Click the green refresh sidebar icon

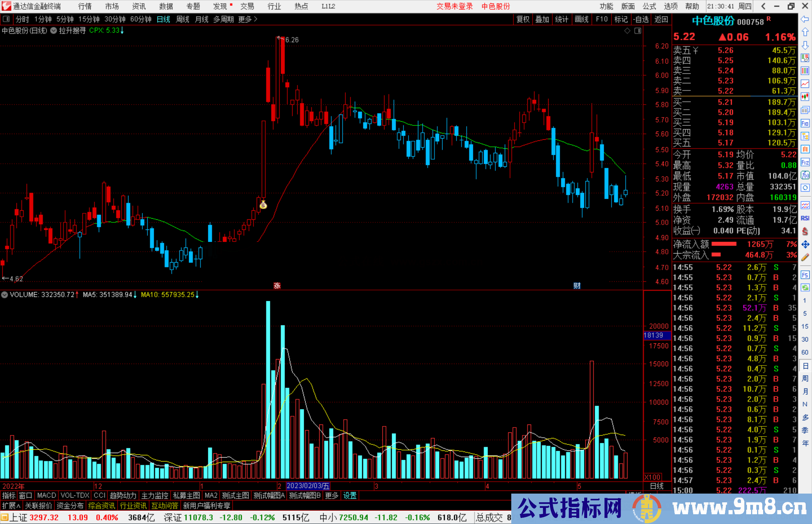(x=805, y=288)
